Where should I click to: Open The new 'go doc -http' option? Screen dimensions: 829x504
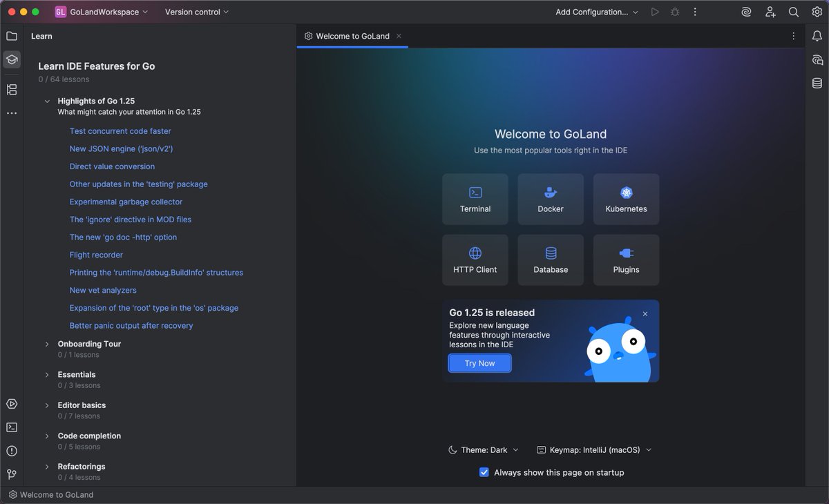tap(123, 237)
